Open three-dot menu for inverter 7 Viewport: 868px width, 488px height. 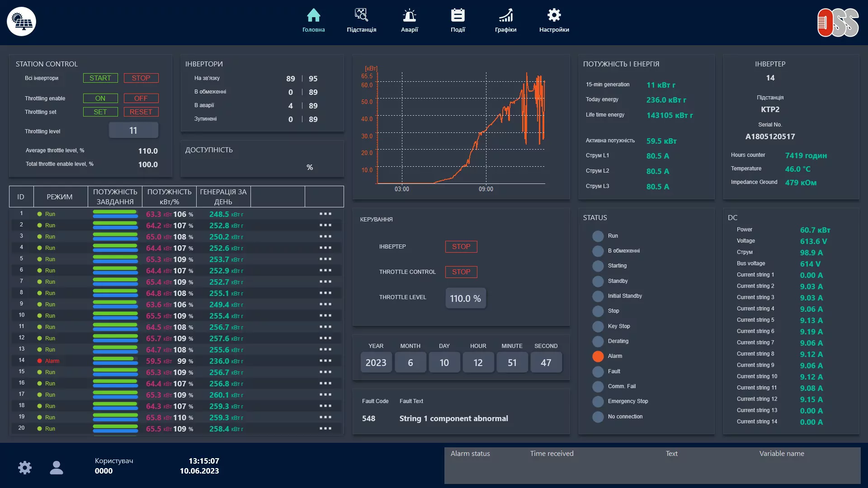(325, 282)
